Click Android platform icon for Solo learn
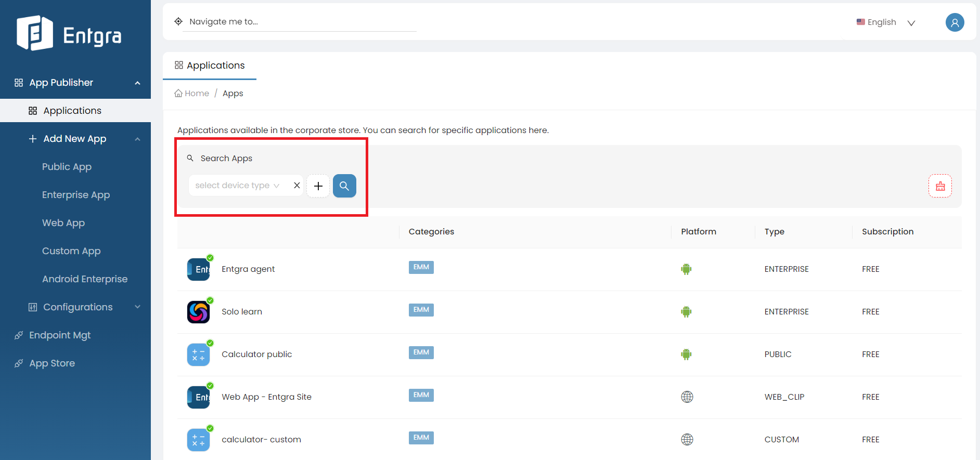The height and width of the screenshot is (460, 980). coord(686,312)
